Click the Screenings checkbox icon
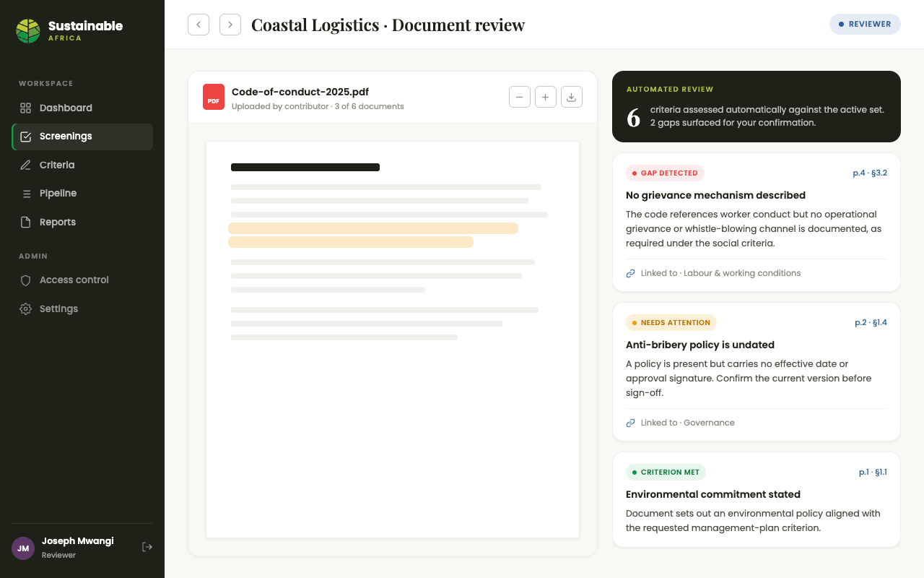924x578 pixels. [x=25, y=137]
